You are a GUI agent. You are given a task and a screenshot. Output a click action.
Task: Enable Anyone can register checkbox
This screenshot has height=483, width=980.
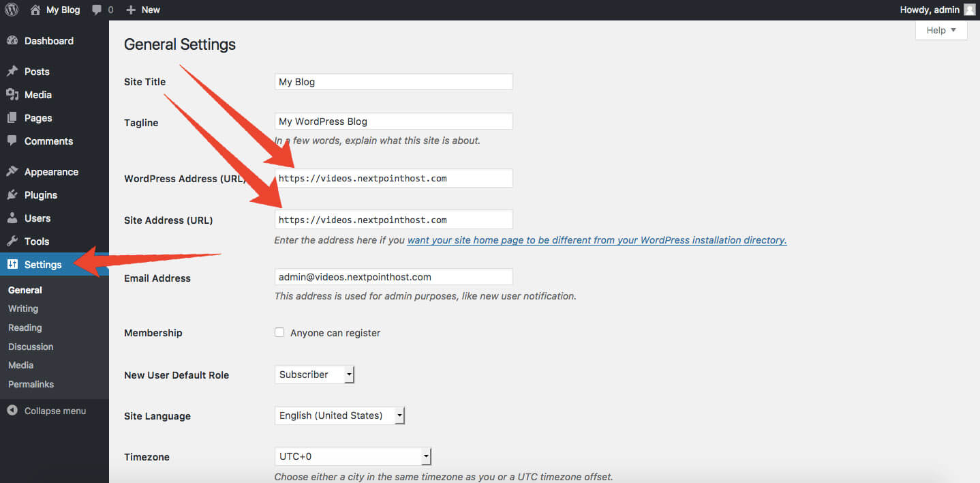pyautogui.click(x=279, y=332)
